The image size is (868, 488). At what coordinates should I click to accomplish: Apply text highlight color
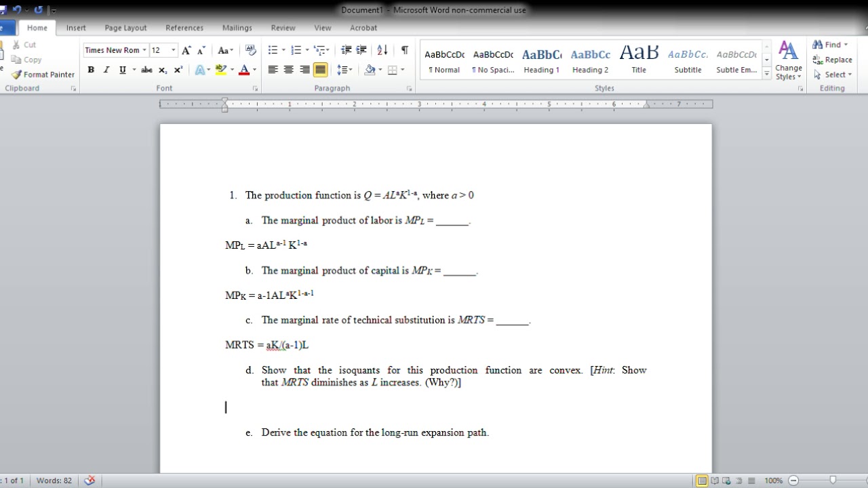[220, 70]
